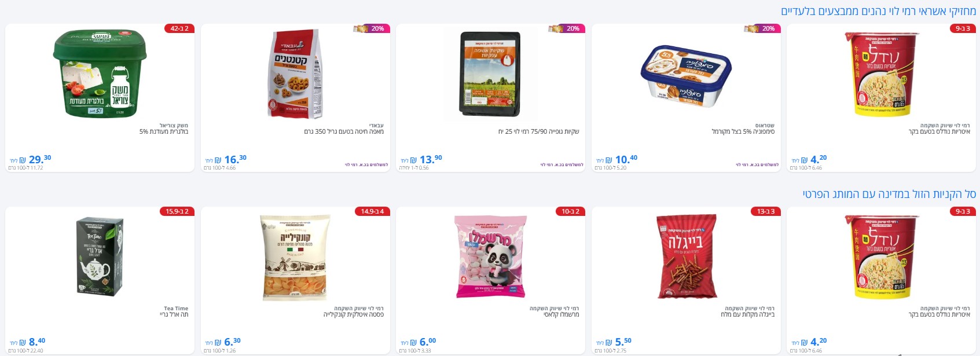980x356 pixels.
Task: Open the green Bulgarian cheese tub image
Action: [x=100, y=74]
